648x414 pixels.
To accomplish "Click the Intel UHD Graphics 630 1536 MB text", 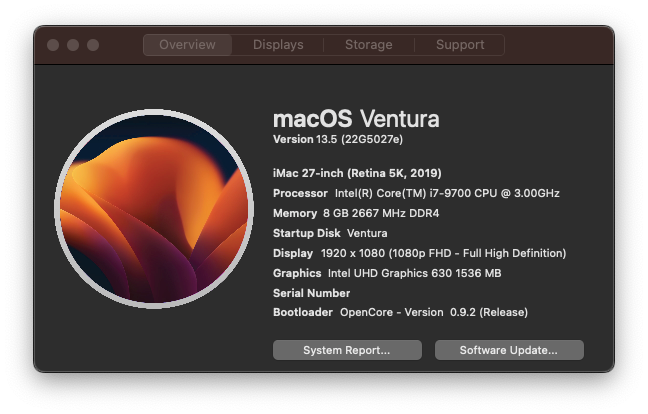I will 415,274.
